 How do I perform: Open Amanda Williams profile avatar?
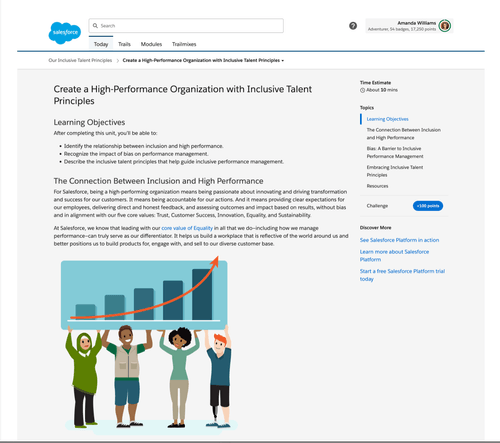click(444, 26)
